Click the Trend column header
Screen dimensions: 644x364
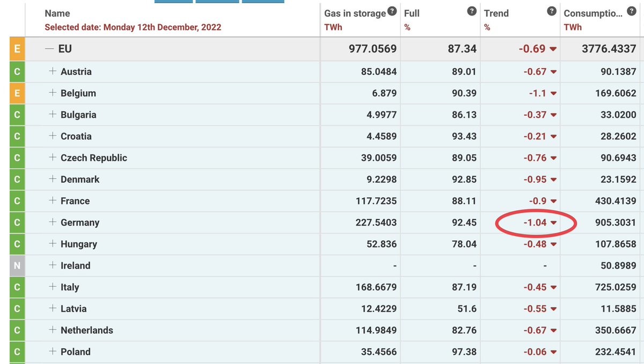[496, 13]
